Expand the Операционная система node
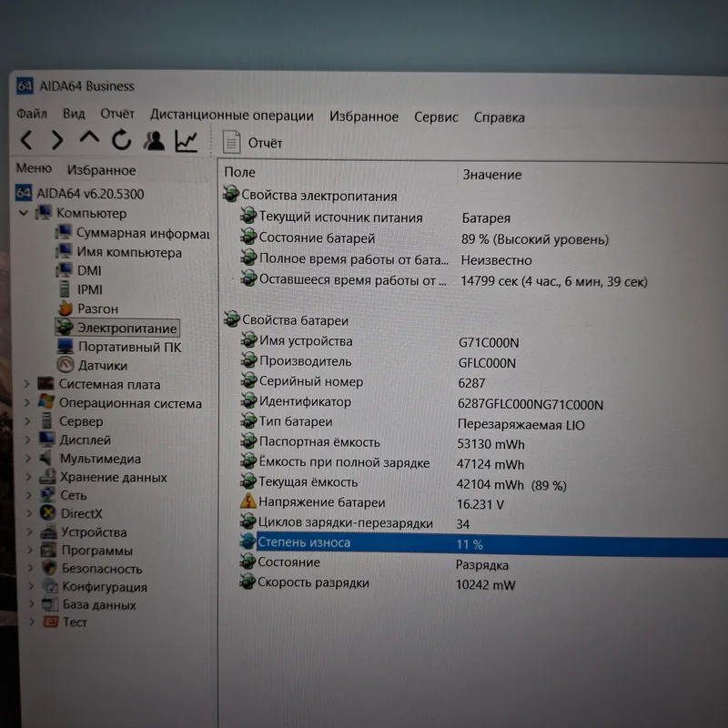The image size is (728, 728). (27, 402)
